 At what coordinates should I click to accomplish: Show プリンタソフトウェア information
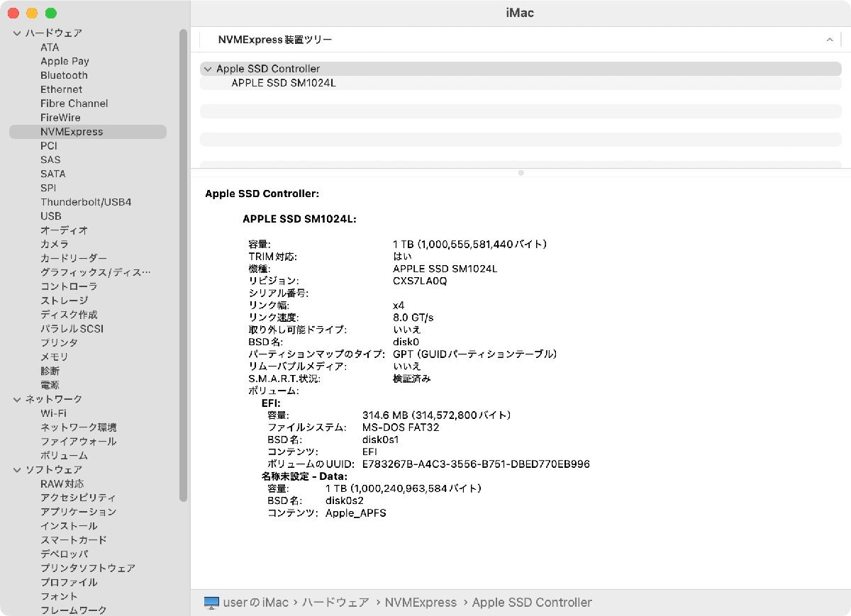tap(88, 569)
